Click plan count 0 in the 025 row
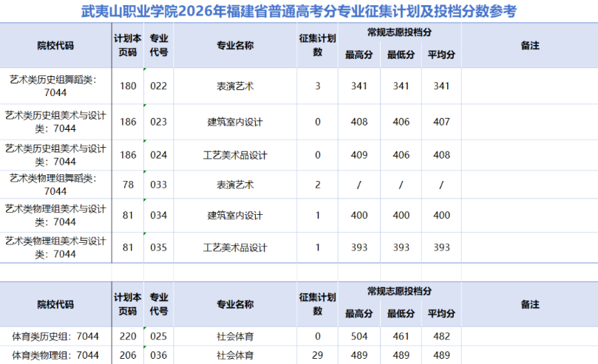 [x=318, y=336]
